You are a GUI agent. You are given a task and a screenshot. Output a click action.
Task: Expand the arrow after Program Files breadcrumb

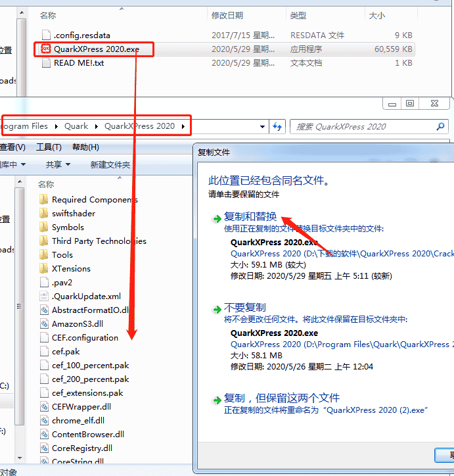[57, 126]
